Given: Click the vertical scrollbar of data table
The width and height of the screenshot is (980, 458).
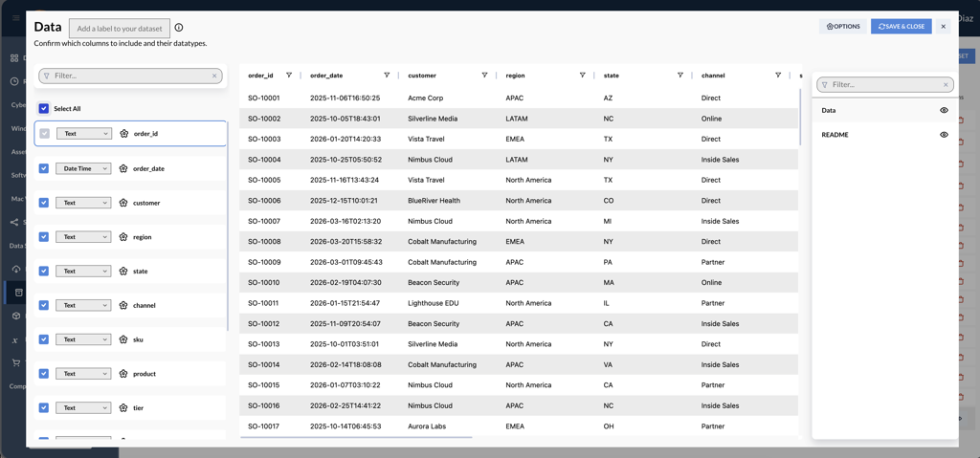Looking at the screenshot, I should (x=800, y=118).
